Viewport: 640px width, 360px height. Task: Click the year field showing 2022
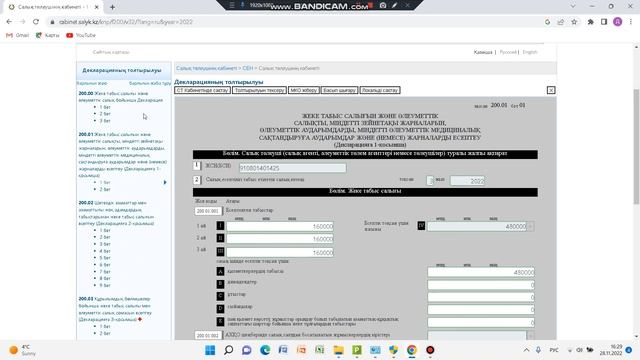tap(467, 180)
